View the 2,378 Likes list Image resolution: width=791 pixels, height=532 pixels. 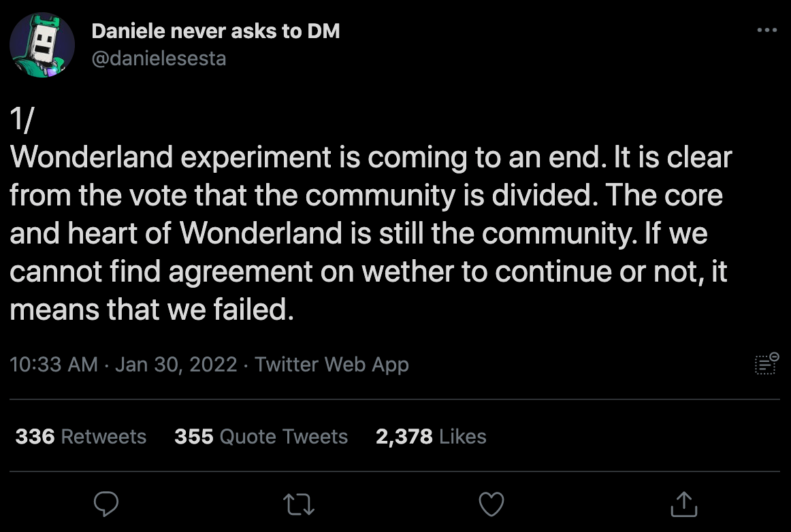(x=431, y=436)
